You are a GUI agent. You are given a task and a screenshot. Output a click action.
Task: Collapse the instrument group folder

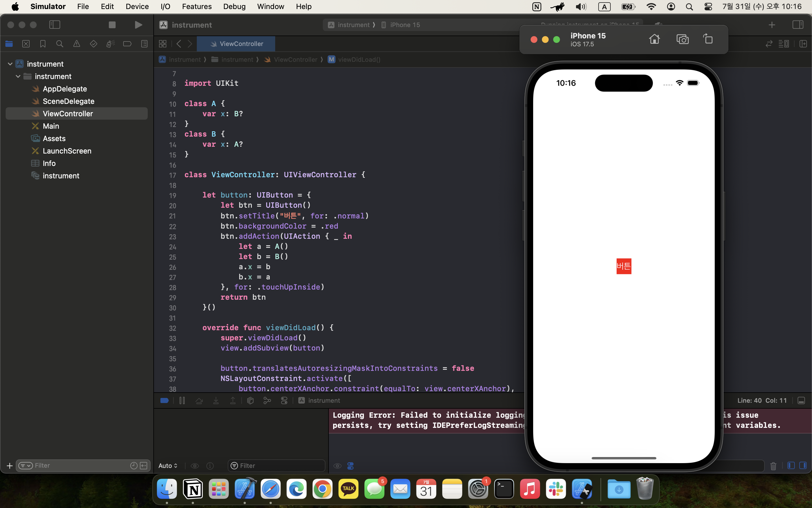(x=18, y=76)
